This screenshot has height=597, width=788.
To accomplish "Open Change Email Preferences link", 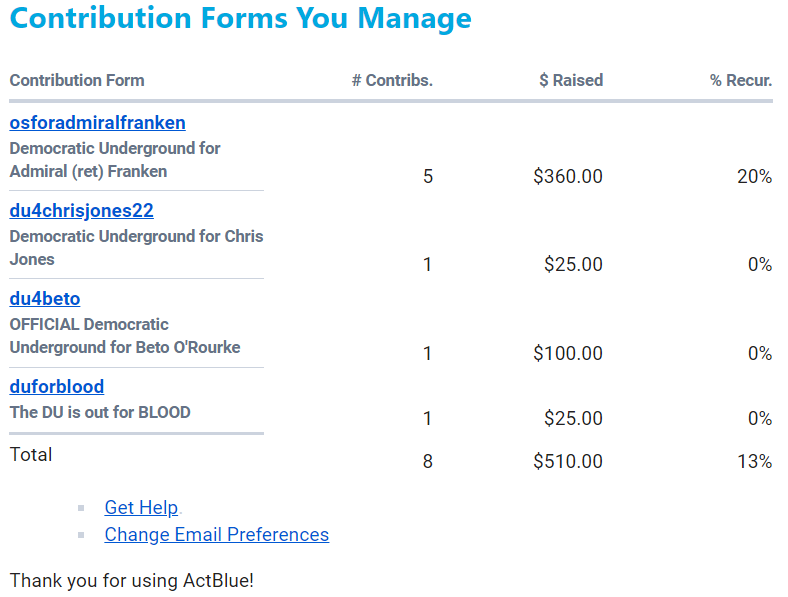I will pos(216,535).
